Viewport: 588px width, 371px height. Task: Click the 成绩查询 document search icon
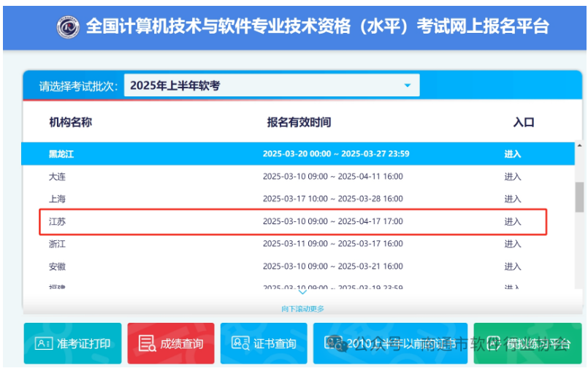[147, 343]
